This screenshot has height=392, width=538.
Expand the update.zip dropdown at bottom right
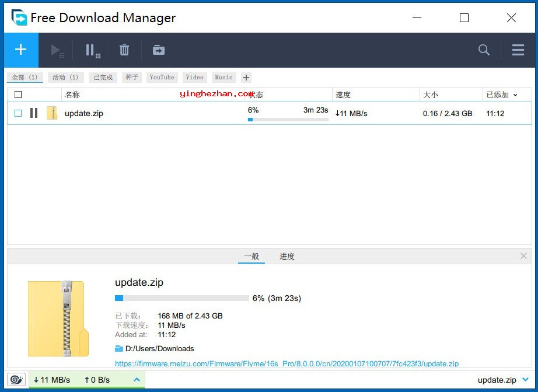pyautogui.click(x=525, y=380)
